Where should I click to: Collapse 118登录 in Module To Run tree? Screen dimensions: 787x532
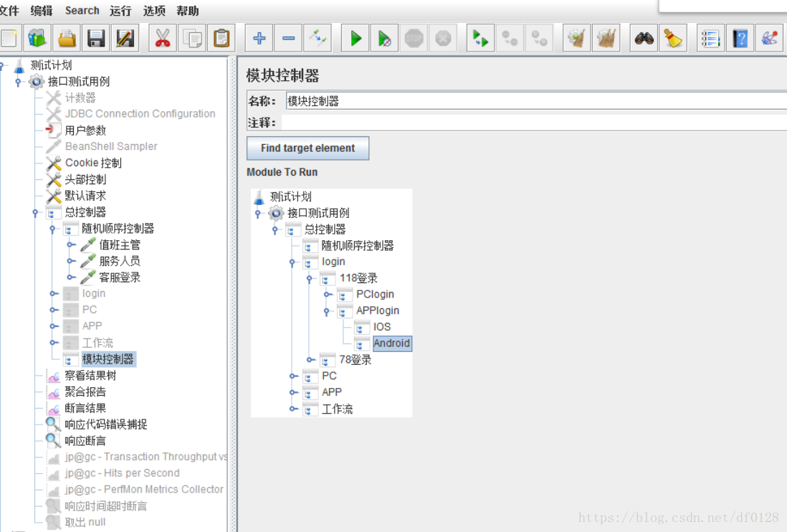click(x=309, y=278)
